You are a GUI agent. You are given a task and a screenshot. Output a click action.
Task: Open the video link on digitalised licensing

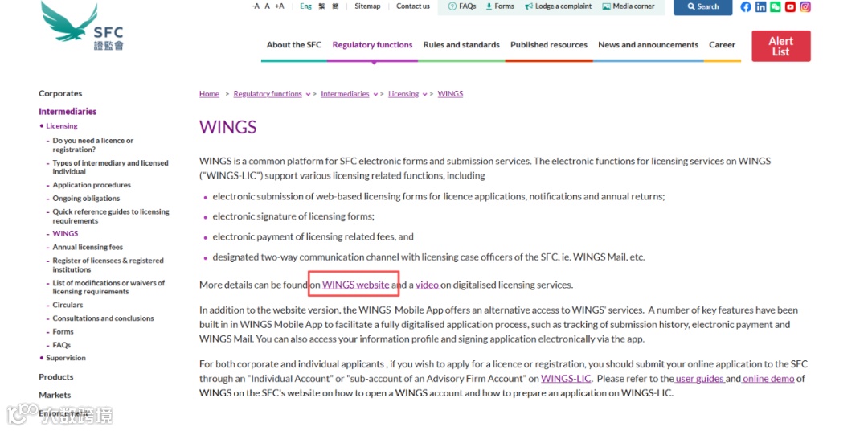click(428, 285)
